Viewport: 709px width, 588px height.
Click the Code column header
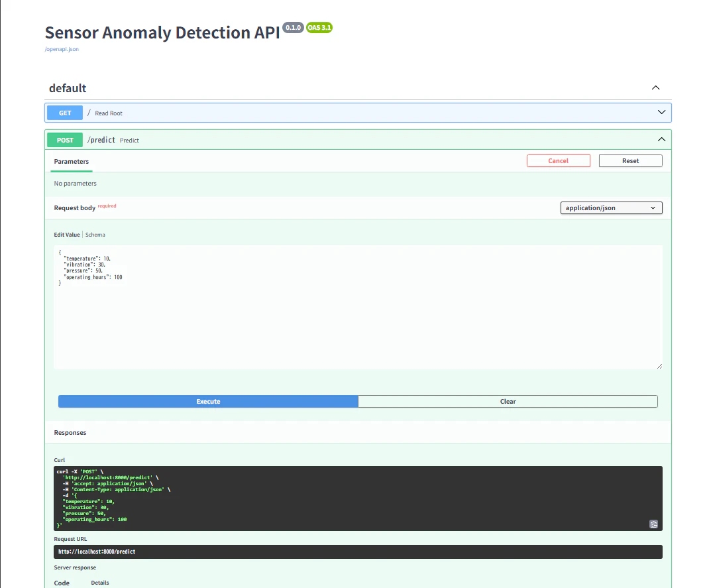(x=62, y=583)
